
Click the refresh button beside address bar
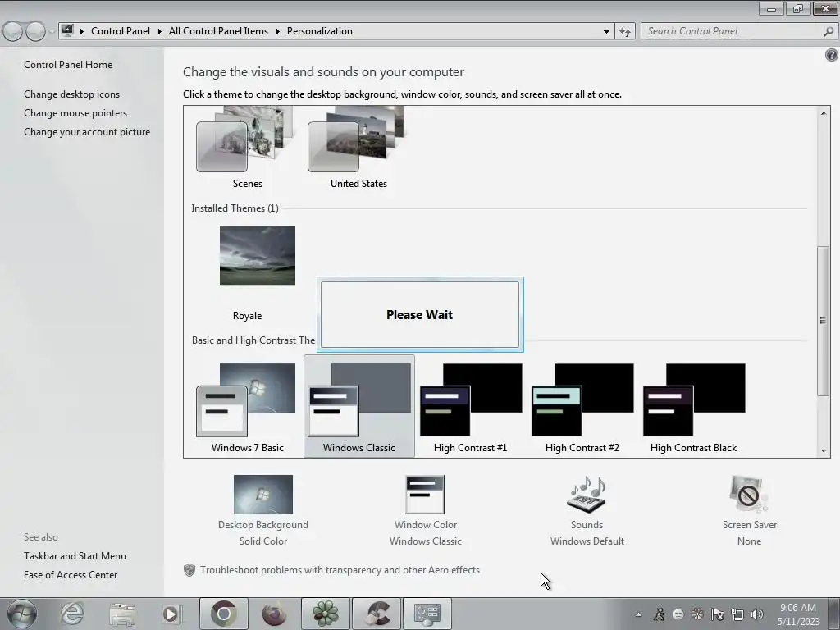click(x=624, y=32)
